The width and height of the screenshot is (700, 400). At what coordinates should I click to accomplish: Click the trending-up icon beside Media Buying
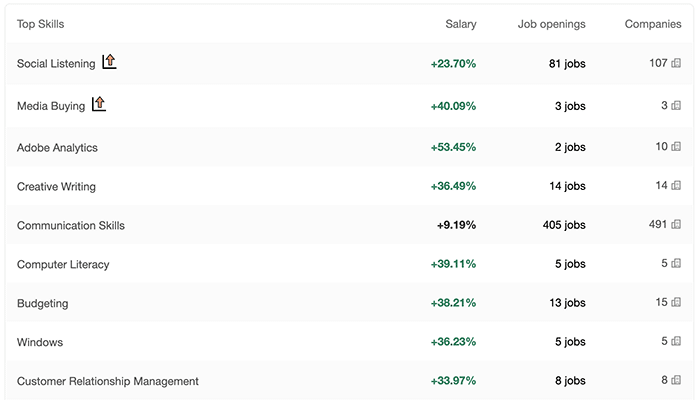click(x=98, y=104)
